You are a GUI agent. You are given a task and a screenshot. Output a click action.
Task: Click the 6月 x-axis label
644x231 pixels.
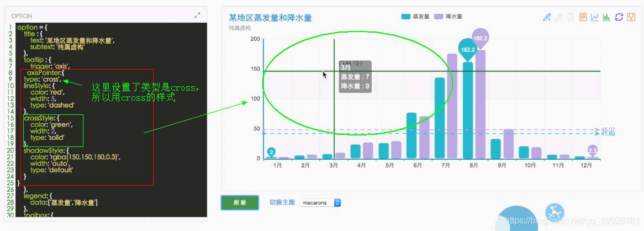point(418,166)
